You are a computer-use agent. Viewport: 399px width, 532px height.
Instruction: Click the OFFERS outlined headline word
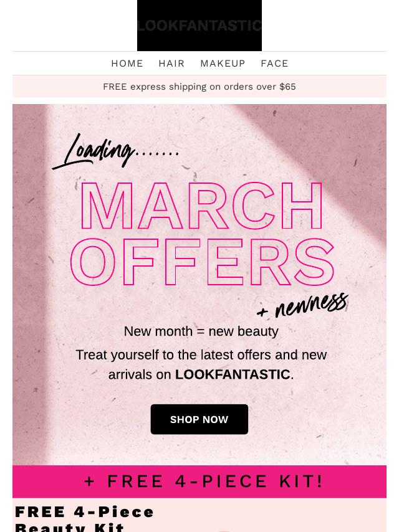pyautogui.click(x=201, y=263)
